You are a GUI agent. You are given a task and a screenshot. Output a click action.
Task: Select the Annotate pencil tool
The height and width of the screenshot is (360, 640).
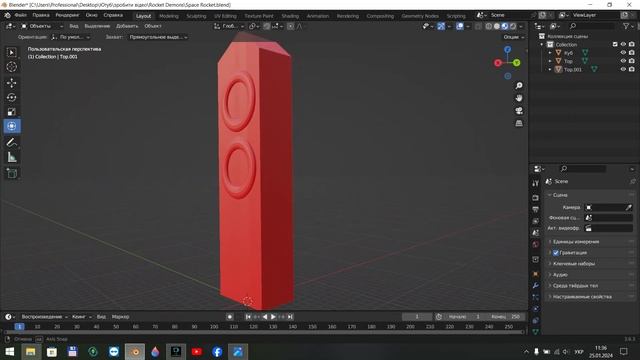click(x=11, y=142)
